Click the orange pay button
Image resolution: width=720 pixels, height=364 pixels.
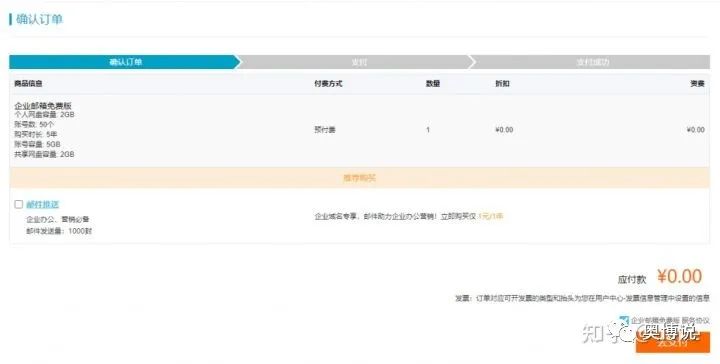[673, 342]
